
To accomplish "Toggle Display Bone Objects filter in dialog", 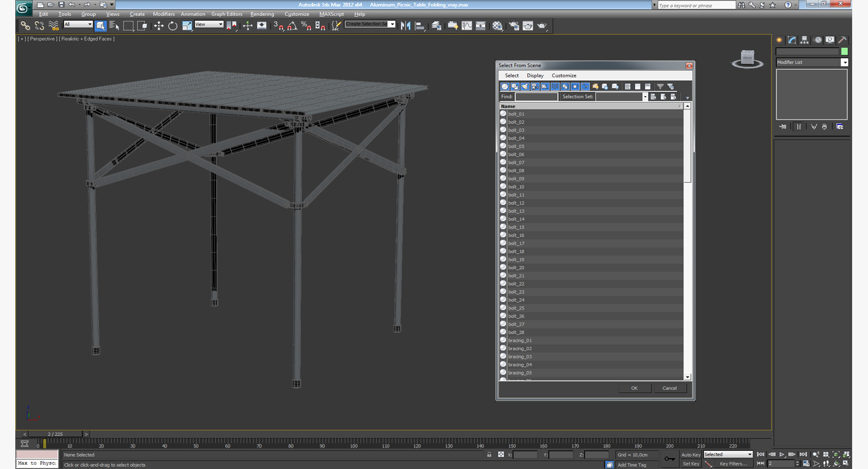I will (x=585, y=87).
